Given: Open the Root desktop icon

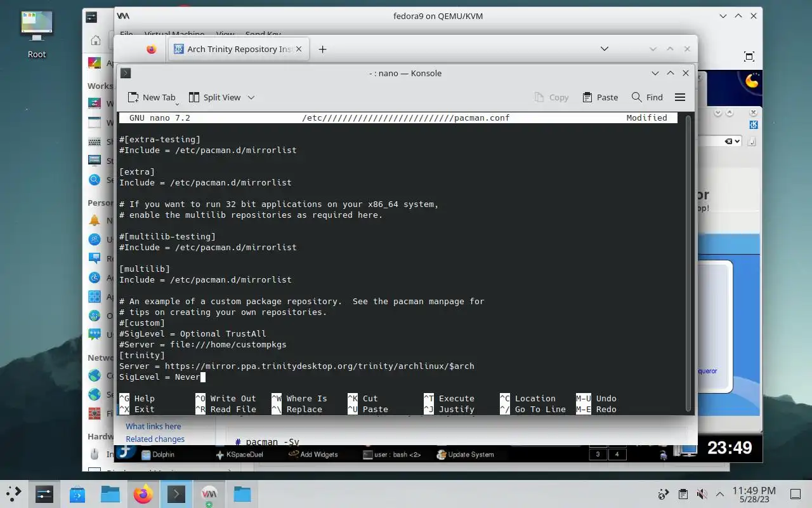Looking at the screenshot, I should click(37, 35).
